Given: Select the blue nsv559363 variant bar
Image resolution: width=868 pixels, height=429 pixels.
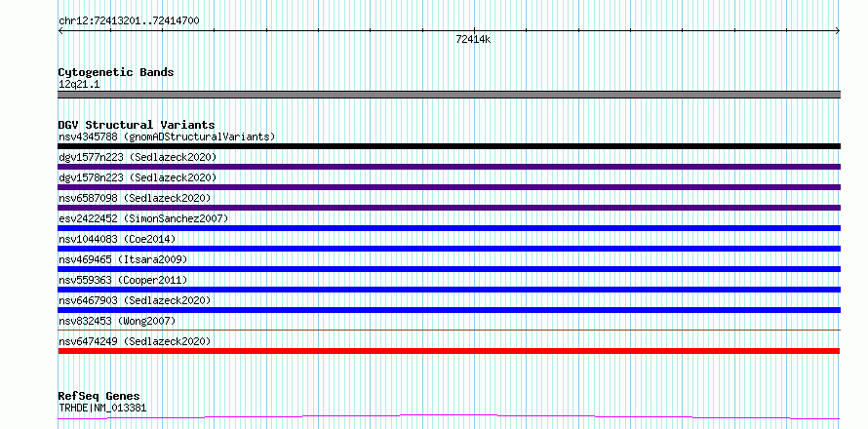Looking at the screenshot, I should [x=449, y=290].
